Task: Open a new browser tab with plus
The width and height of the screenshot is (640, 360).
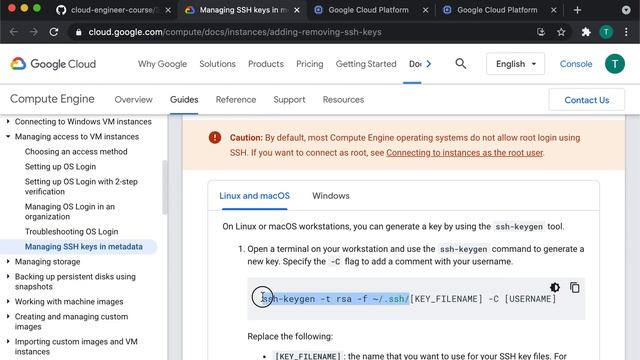Action: (x=577, y=10)
